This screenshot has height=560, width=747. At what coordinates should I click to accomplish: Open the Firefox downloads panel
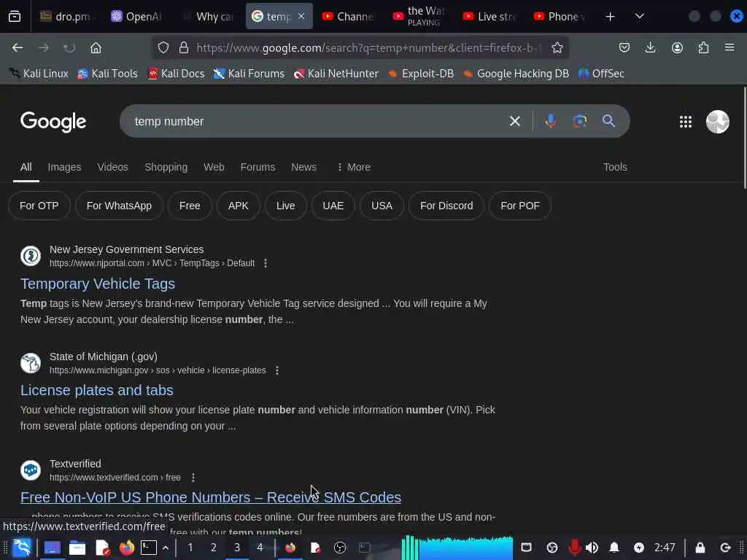coord(650,47)
